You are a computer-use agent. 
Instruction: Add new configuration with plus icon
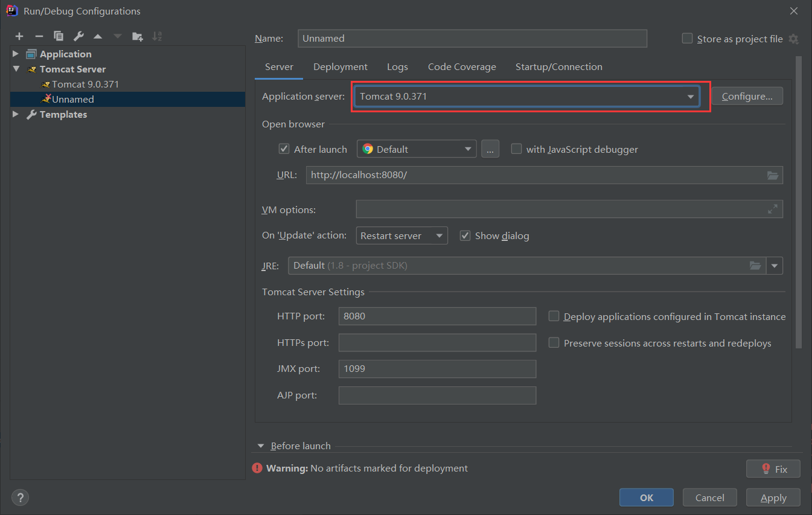pos(19,36)
